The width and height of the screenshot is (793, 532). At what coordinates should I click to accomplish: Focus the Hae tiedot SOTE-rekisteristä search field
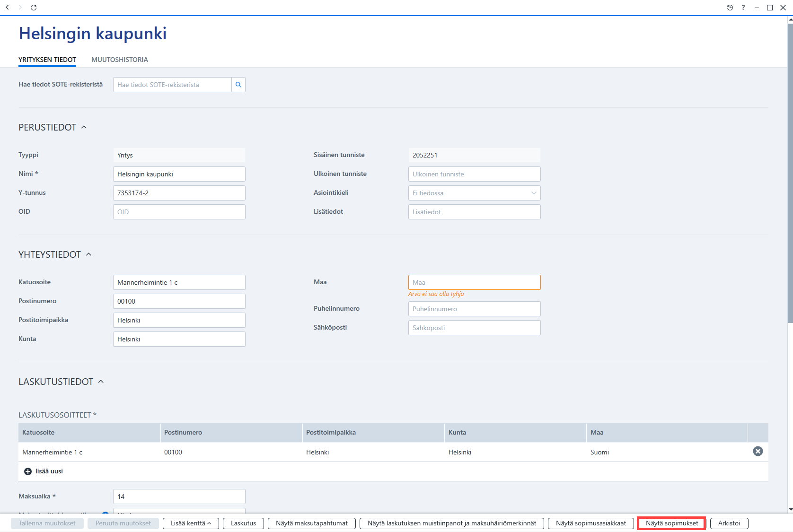click(172, 85)
